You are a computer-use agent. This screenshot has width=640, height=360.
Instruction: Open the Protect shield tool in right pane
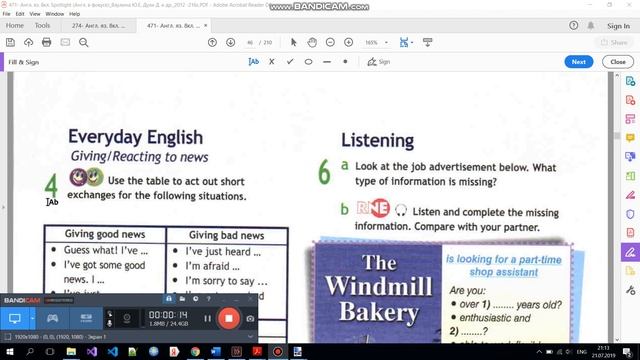[630, 214]
